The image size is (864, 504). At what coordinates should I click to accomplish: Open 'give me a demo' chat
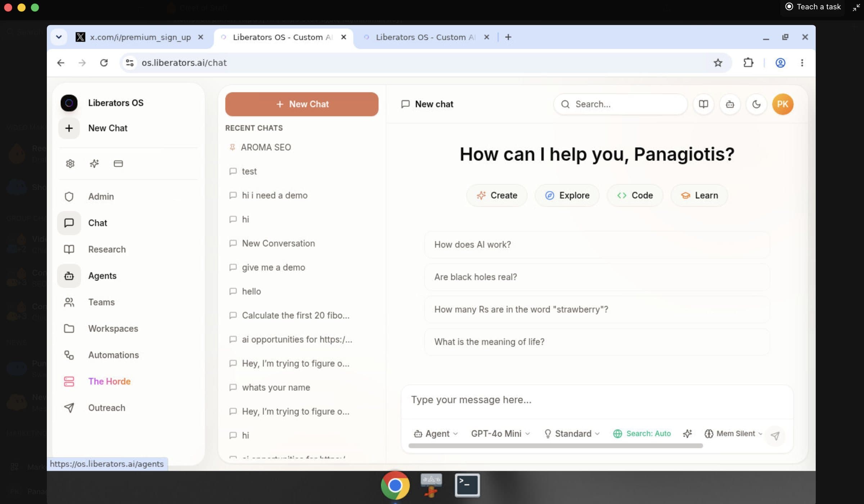pos(302,267)
